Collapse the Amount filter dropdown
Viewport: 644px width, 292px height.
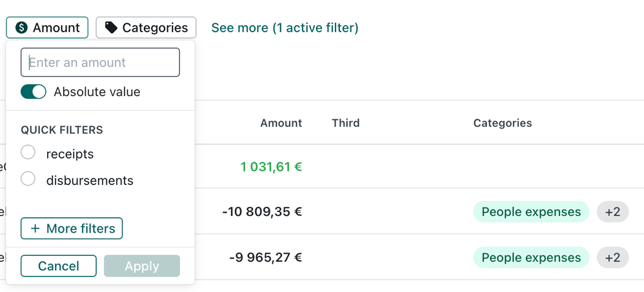tap(47, 28)
